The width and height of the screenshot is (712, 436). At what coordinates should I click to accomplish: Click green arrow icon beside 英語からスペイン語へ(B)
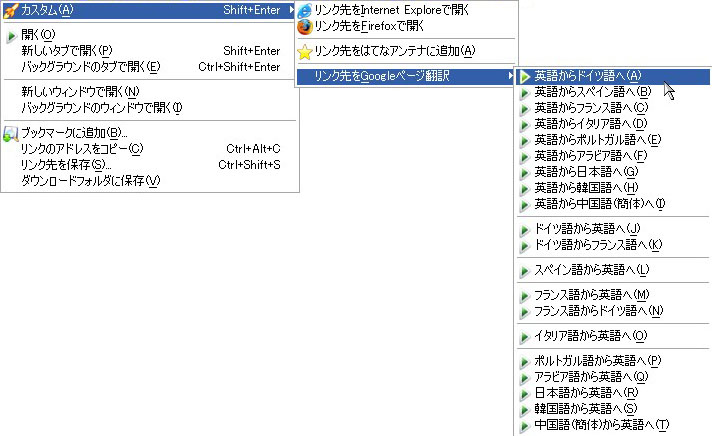525,93
